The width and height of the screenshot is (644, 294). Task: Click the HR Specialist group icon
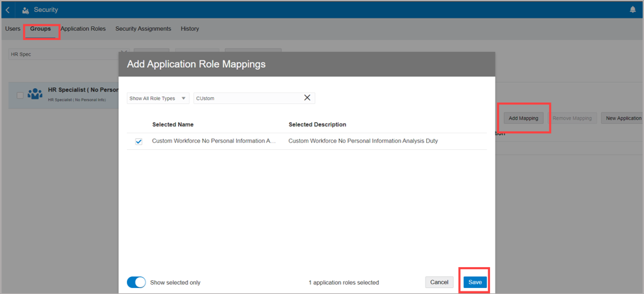35,95
